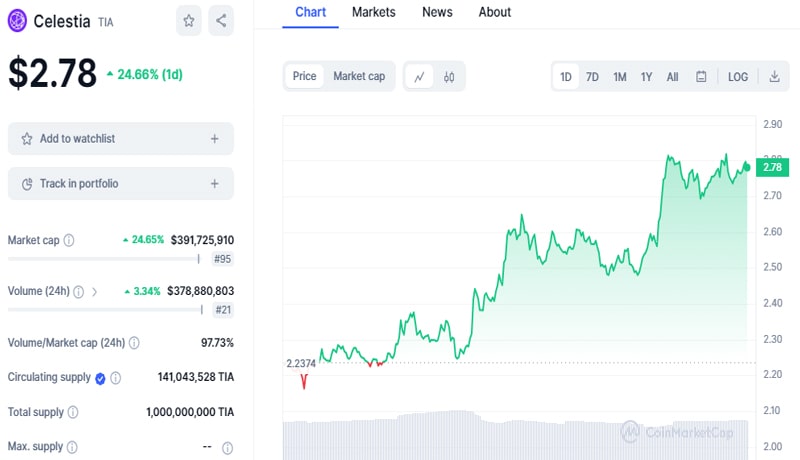Click the $2.78 price heading
This screenshot has width=800, height=460.
(53, 73)
